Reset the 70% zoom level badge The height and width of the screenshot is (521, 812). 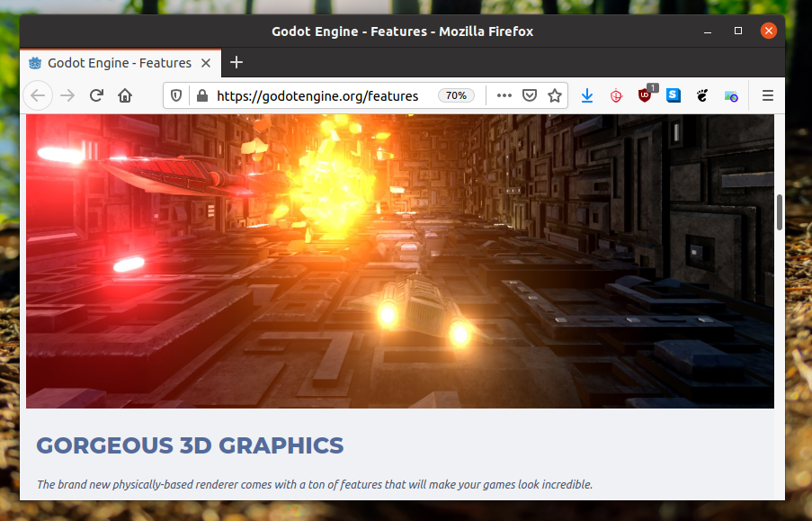pyautogui.click(x=456, y=96)
